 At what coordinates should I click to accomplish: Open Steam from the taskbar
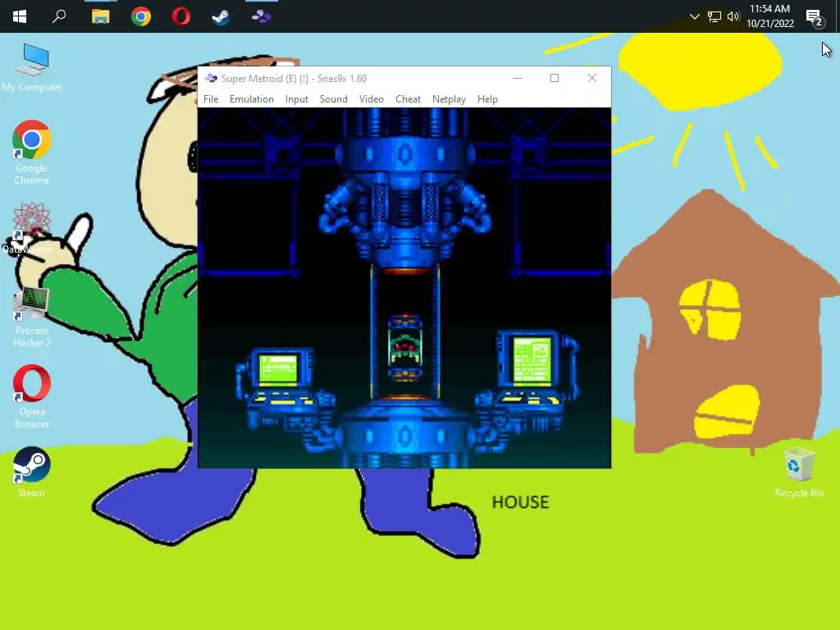pyautogui.click(x=221, y=16)
